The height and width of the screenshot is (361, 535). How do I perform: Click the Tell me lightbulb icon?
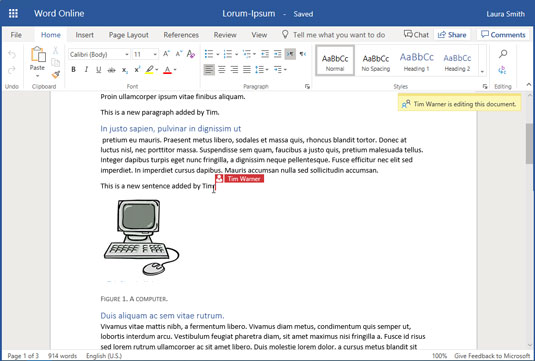[285, 34]
